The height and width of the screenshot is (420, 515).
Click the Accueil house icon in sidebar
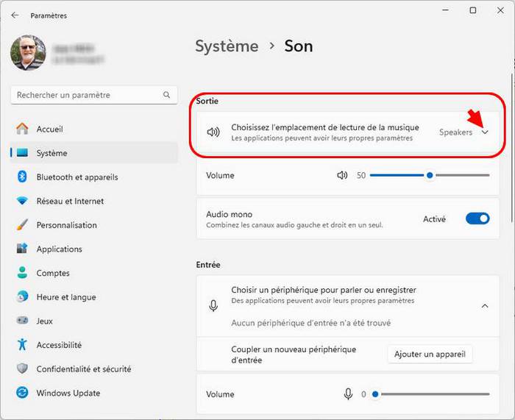22,129
